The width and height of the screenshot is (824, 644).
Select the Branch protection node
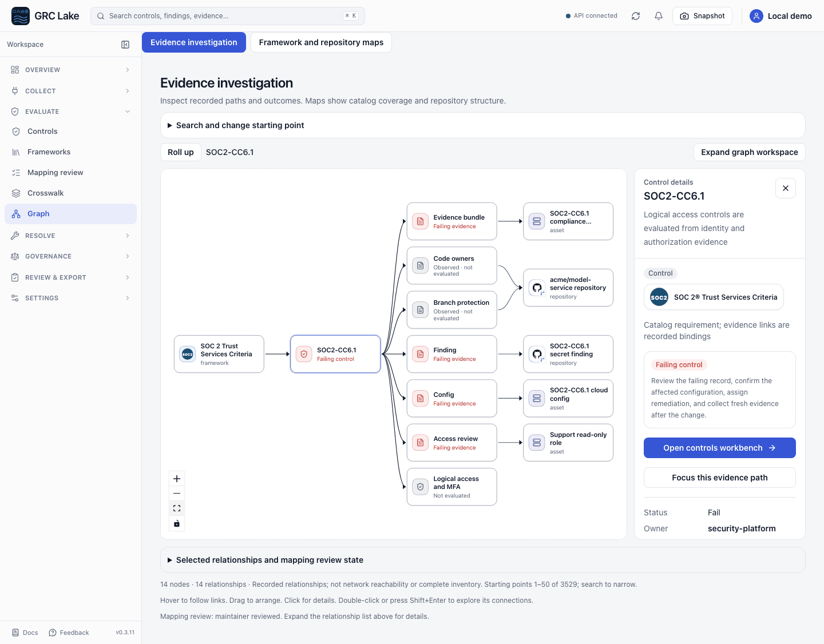pyautogui.click(x=452, y=310)
